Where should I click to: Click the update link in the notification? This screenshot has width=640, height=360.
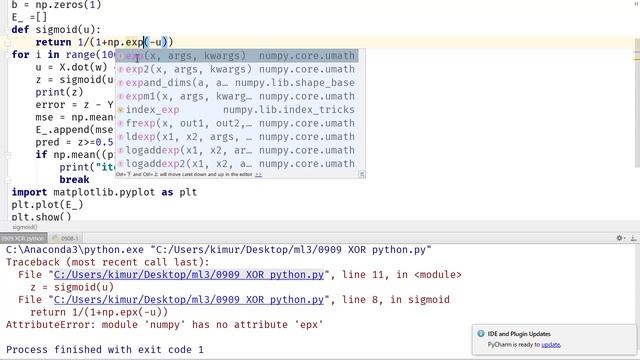click(551, 344)
